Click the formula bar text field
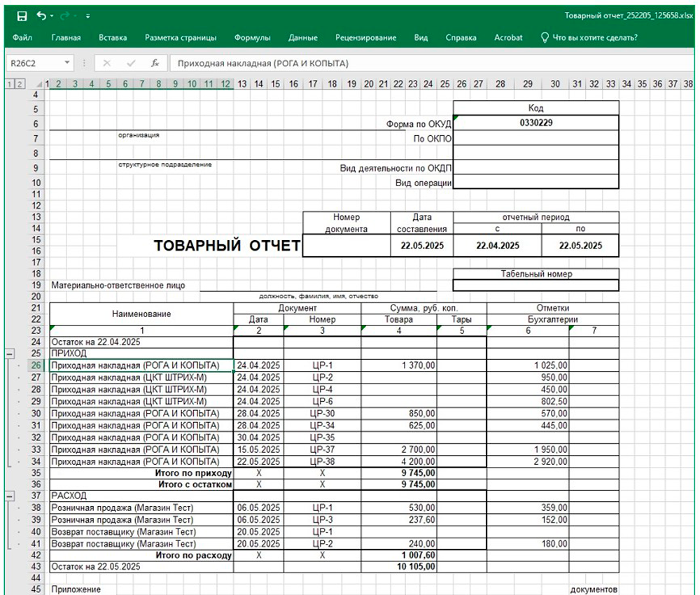This screenshot has height=595, width=700. [x=420, y=63]
